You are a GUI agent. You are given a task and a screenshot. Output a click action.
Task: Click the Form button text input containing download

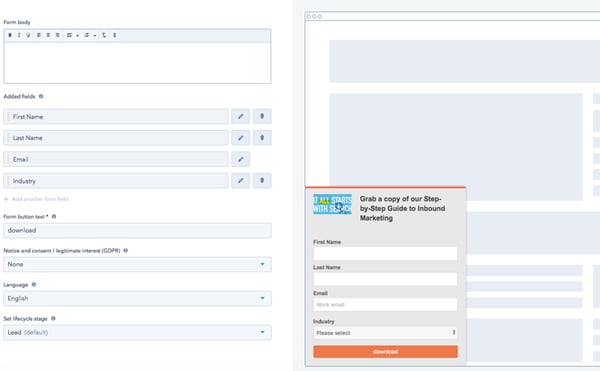(x=137, y=231)
